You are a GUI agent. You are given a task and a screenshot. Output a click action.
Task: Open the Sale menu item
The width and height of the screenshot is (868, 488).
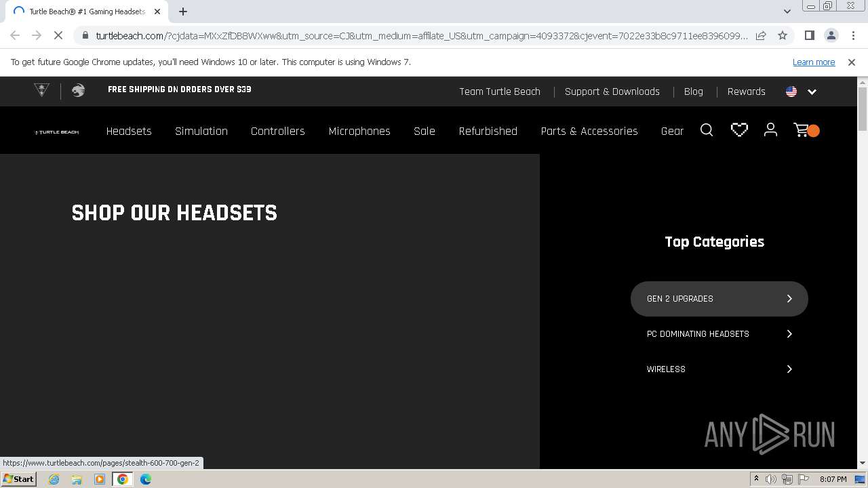coord(425,131)
